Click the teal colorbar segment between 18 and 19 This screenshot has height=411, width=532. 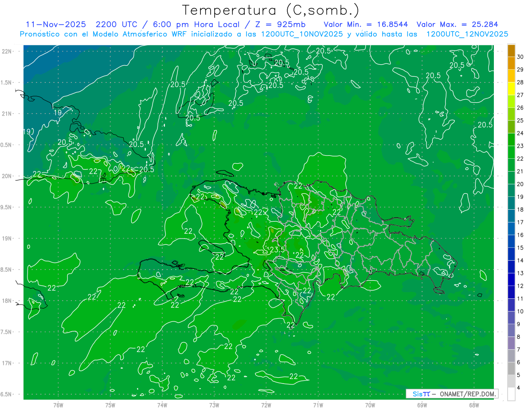point(511,204)
